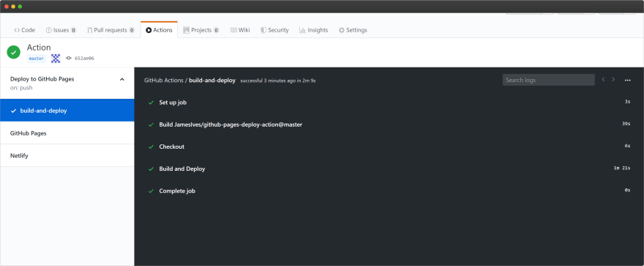
Task: Click the Settings gear tab
Action: pos(353,30)
